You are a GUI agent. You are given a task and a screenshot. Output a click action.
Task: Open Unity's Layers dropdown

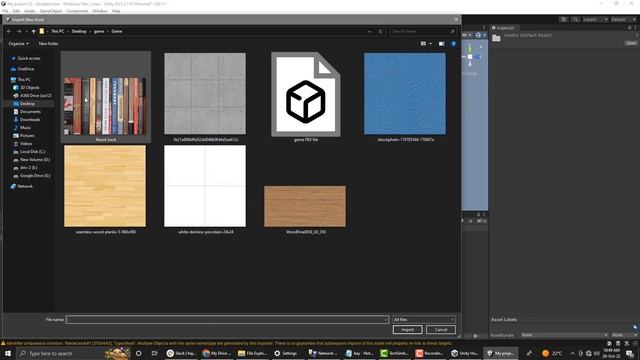click(x=595, y=19)
